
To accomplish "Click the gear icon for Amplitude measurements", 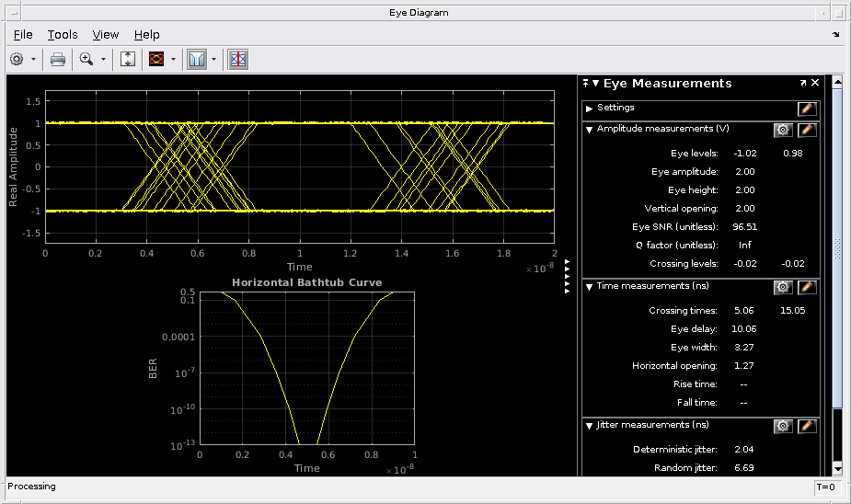I will [x=783, y=130].
